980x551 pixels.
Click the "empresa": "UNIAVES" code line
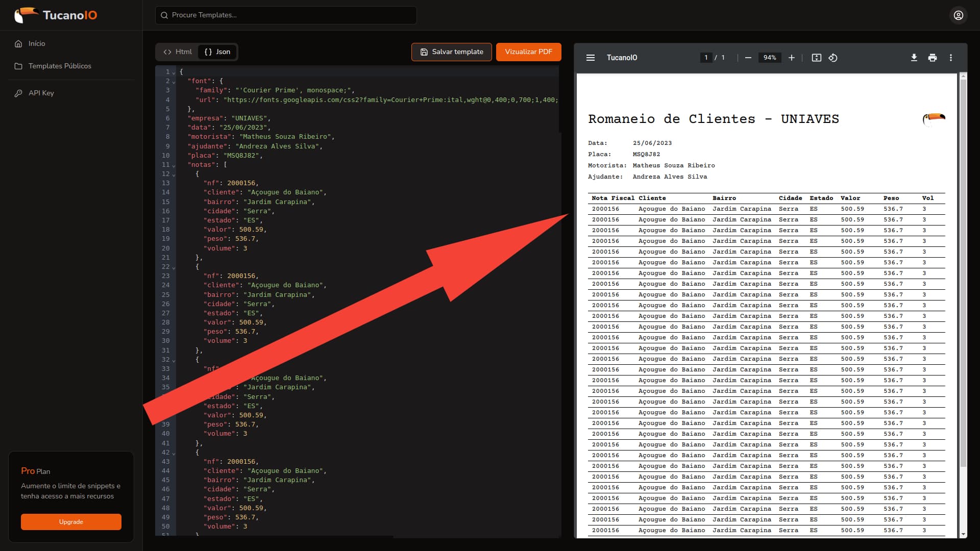(x=229, y=118)
